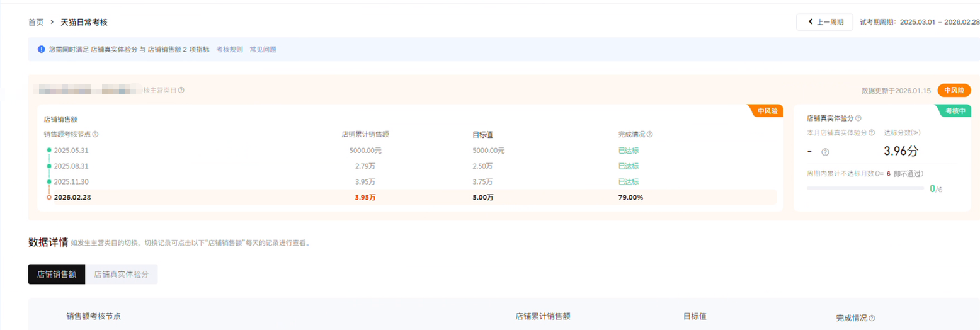Click help icon in bottom table 完成情况 header
The image size is (980, 330).
pos(872,318)
